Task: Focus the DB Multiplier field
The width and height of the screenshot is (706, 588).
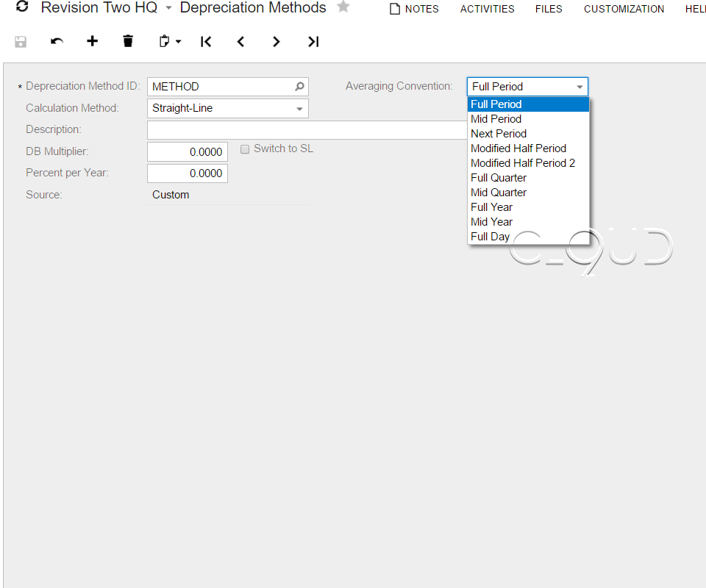Action: (x=188, y=152)
